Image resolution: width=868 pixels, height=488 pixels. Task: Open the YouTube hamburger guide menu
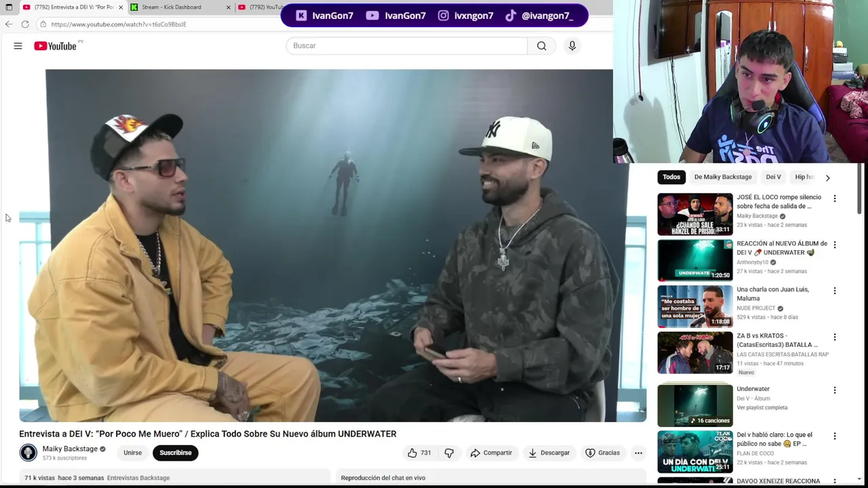point(18,46)
